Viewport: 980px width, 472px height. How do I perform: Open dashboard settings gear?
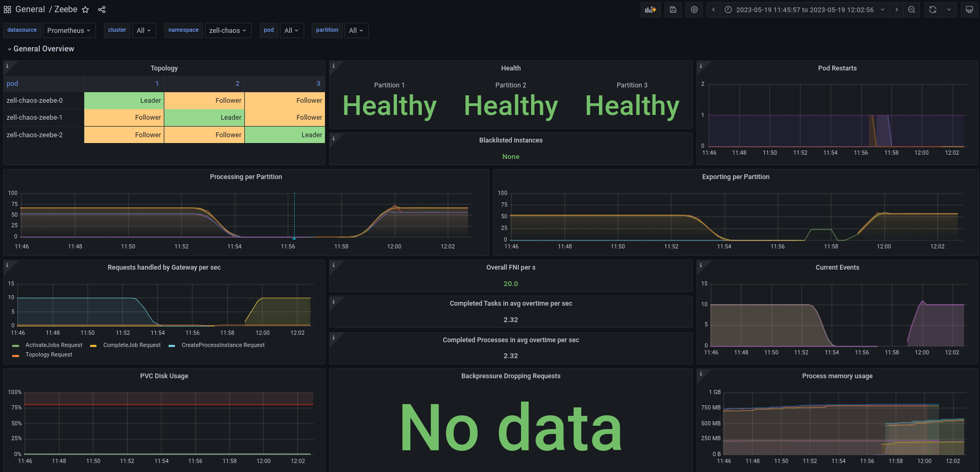(694, 10)
